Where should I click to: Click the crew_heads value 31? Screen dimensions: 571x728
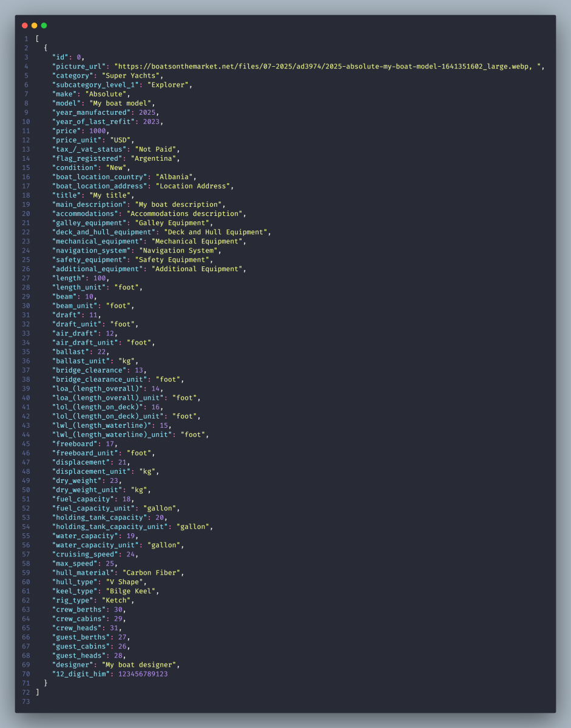(x=114, y=628)
